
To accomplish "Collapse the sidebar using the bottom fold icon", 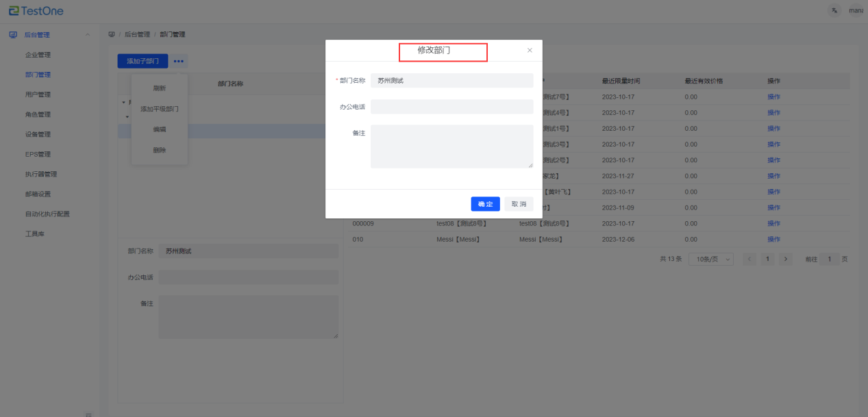I will click(88, 414).
